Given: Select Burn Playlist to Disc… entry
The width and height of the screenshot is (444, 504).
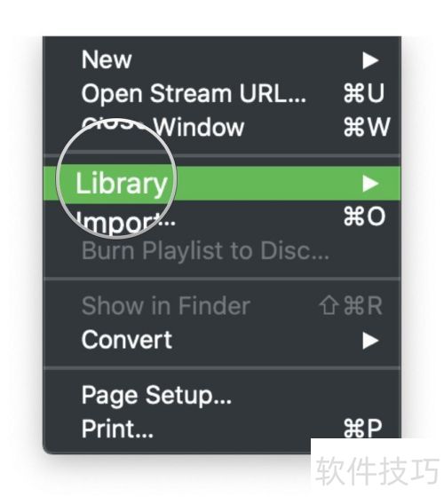Looking at the screenshot, I should tap(205, 251).
